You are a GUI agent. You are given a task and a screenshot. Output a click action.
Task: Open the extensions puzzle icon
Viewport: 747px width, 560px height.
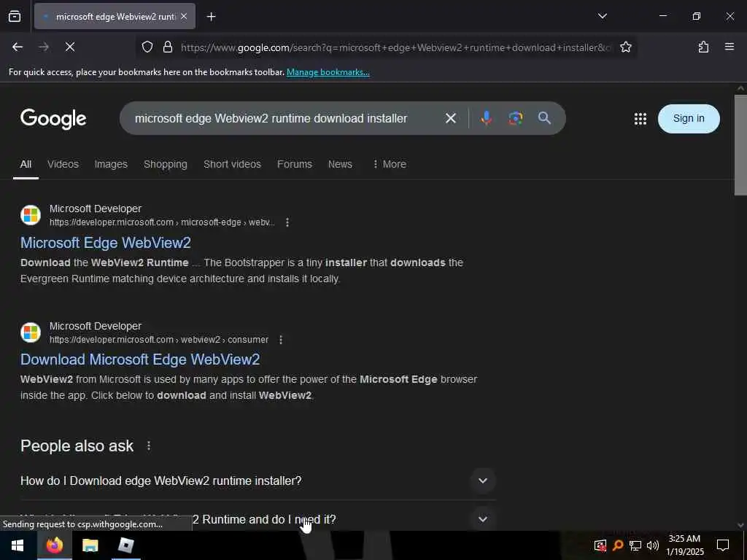(703, 47)
